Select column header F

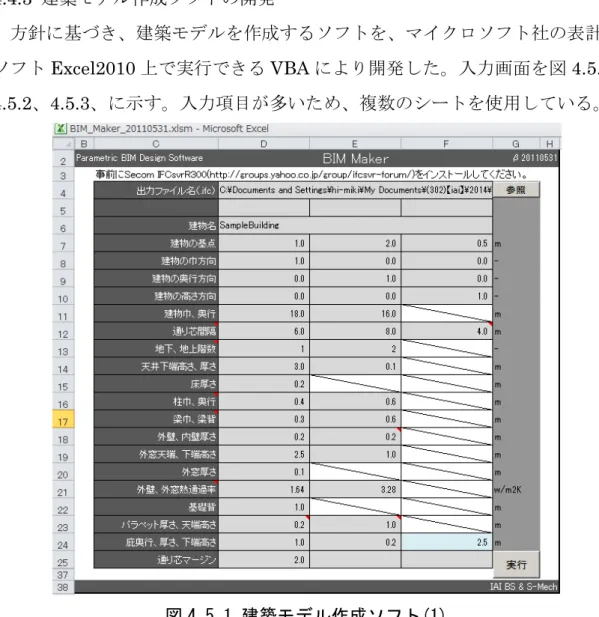446,144
